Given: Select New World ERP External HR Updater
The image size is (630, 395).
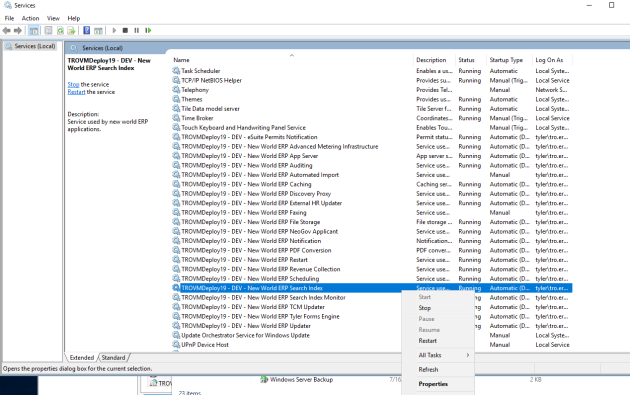Looking at the screenshot, I should [x=372, y=203].
